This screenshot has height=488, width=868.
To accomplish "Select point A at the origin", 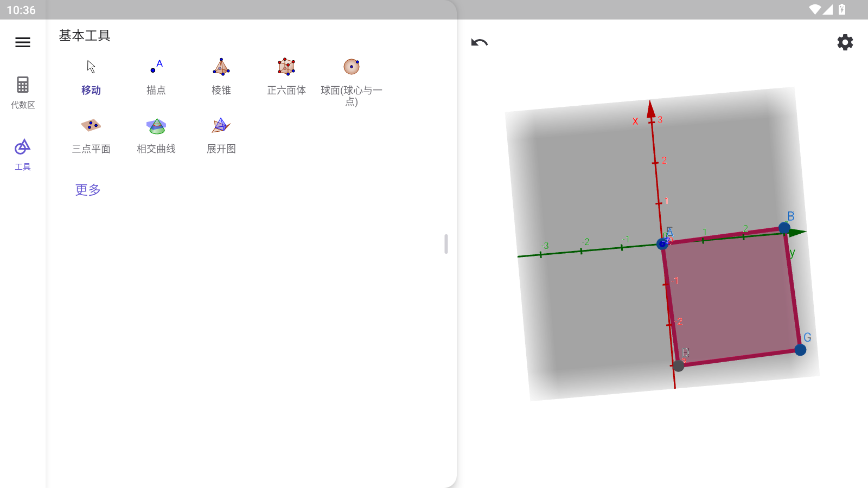I will point(662,244).
